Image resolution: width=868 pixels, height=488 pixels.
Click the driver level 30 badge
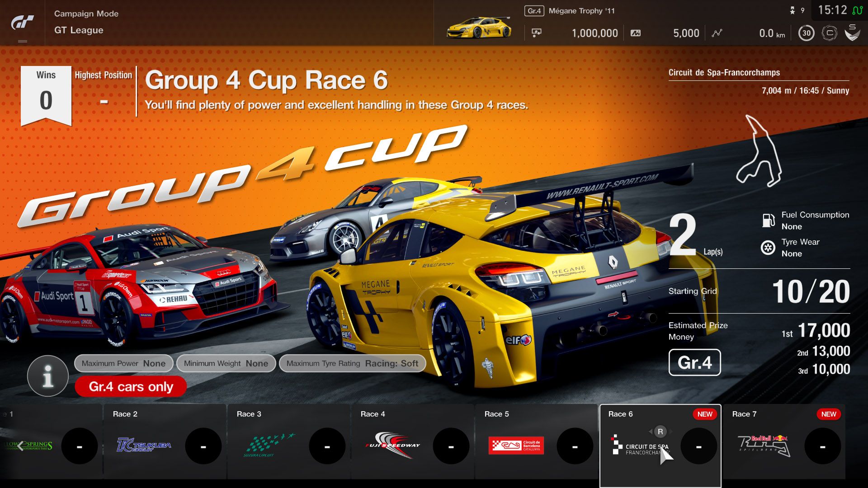806,33
